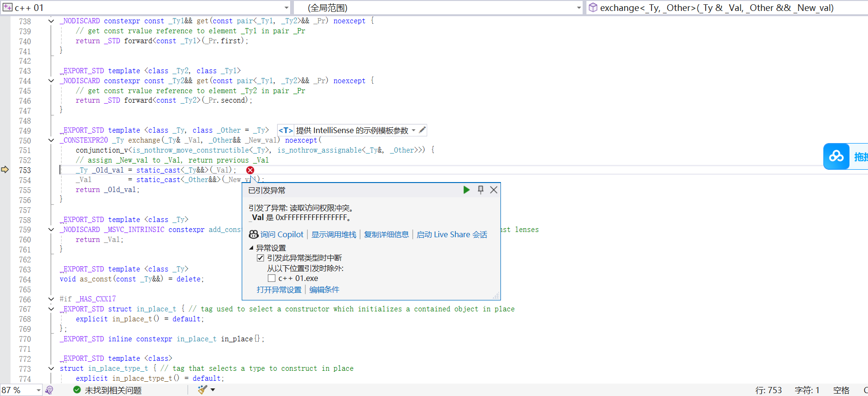Continue execution with the green play icon
868x396 pixels.
466,190
